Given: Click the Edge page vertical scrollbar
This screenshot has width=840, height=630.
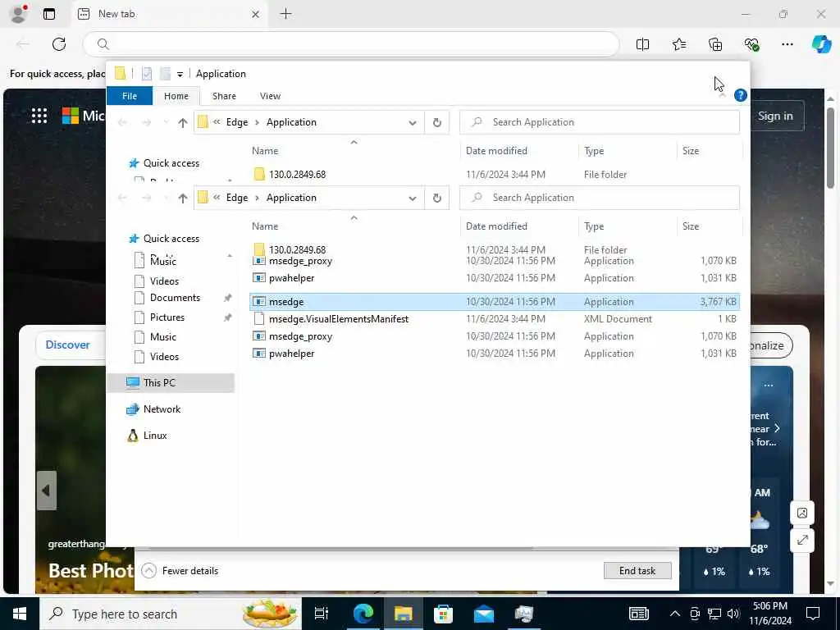Looking at the screenshot, I should tap(830, 148).
